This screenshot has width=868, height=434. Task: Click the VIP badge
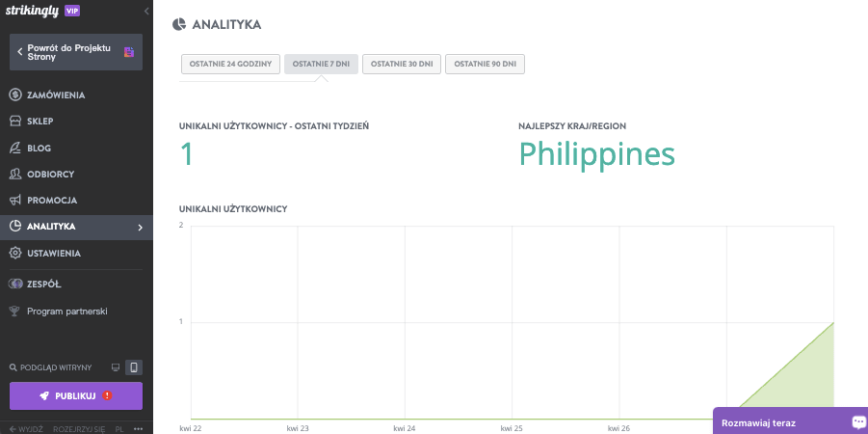pyautogui.click(x=72, y=11)
